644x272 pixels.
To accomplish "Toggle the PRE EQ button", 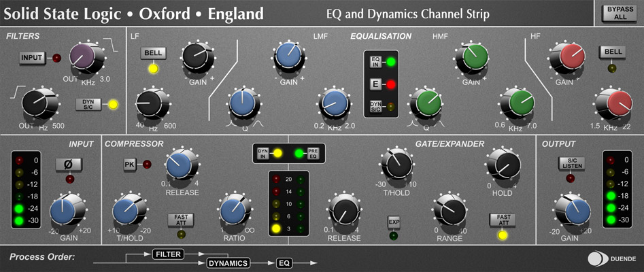I will (x=311, y=153).
